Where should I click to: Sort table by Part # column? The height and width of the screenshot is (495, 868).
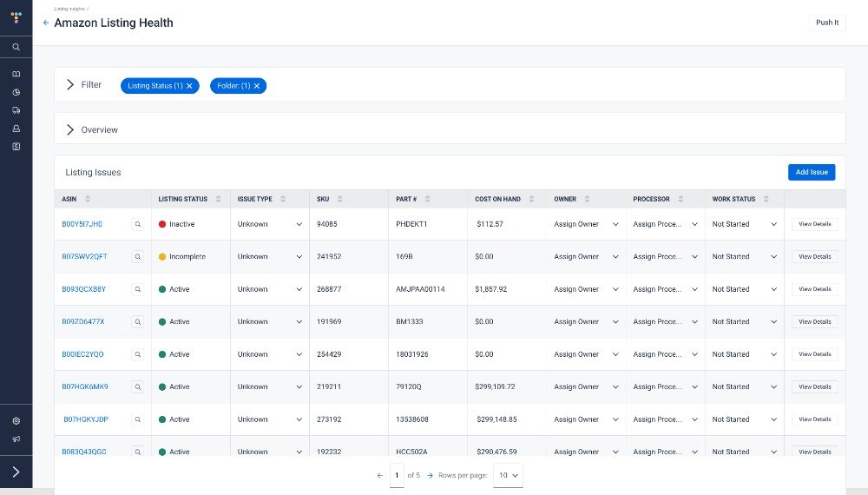pyautogui.click(x=427, y=199)
